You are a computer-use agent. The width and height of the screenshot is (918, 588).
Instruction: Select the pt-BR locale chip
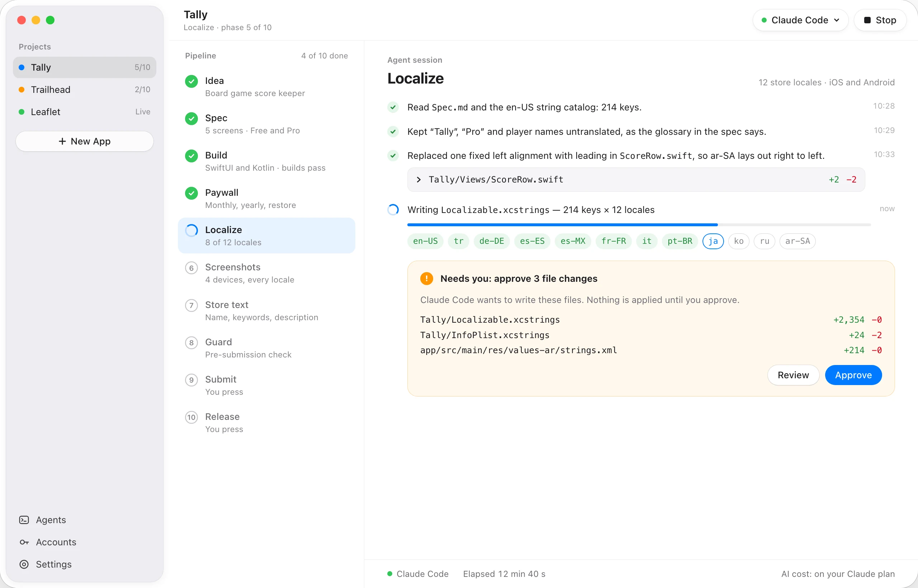[680, 241]
